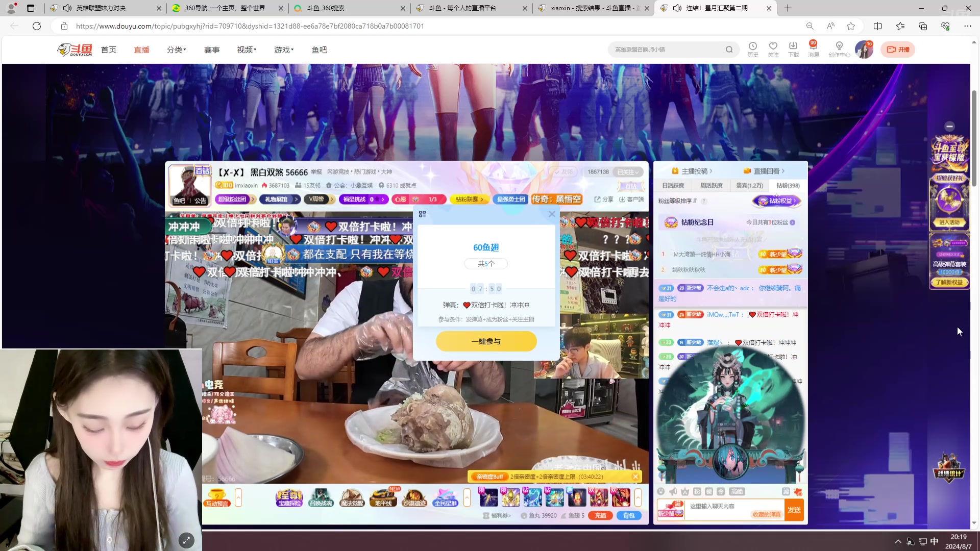Click the QR code icon in lottery popup

(x=422, y=214)
